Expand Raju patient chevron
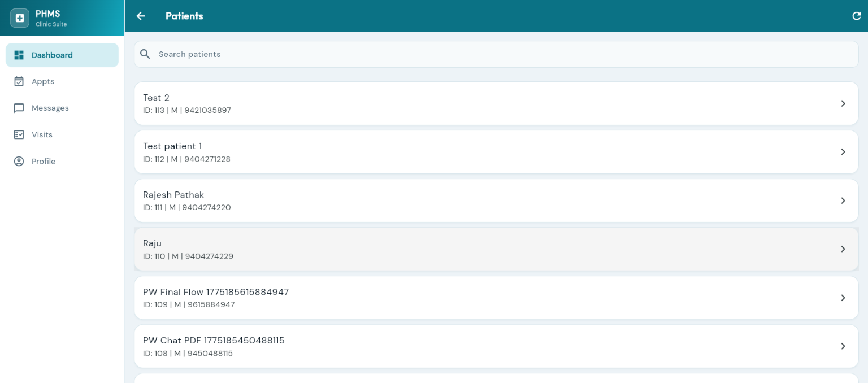Viewport: 868px width, 383px height. point(843,249)
